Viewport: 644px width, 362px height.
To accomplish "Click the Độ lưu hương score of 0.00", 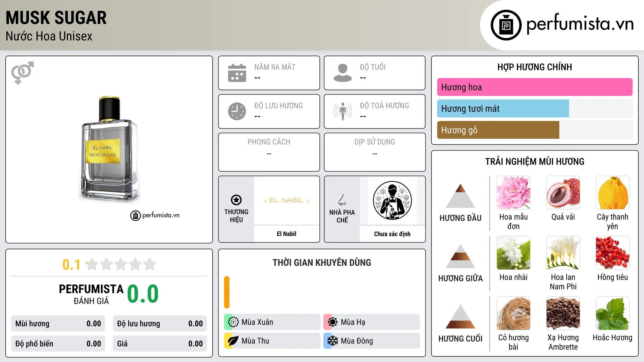I will (x=196, y=324).
